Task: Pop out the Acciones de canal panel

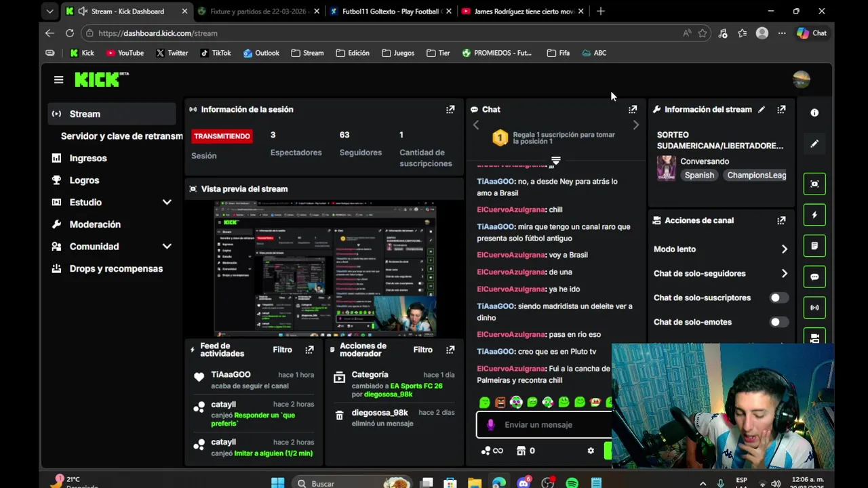Action: click(x=781, y=220)
